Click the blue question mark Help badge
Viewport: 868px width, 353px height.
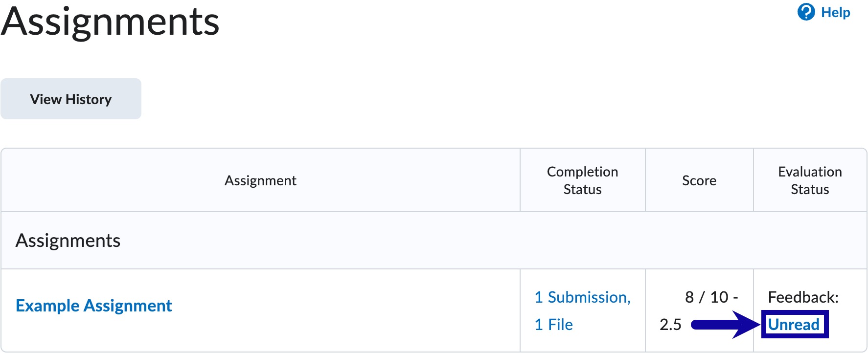point(807,12)
